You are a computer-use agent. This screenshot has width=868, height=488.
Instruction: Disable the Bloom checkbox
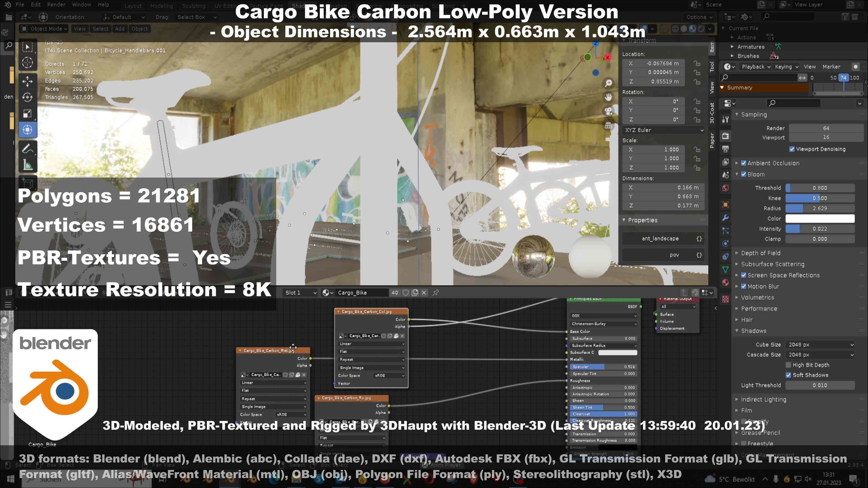(744, 174)
